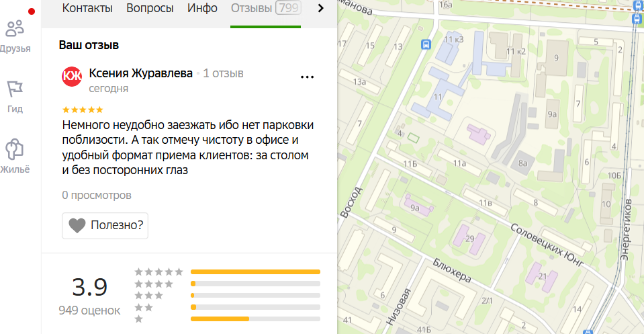Click building 13а on the map
644x334 pixels.
point(360,82)
